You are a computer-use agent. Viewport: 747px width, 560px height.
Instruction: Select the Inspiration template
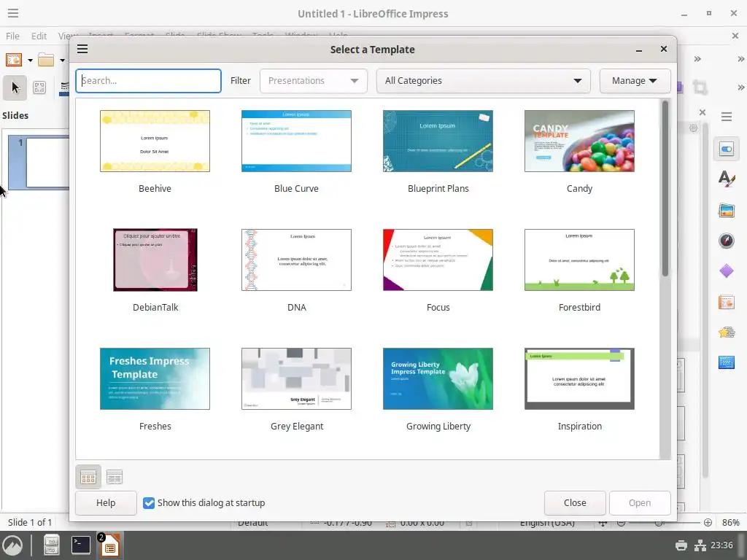pos(579,389)
